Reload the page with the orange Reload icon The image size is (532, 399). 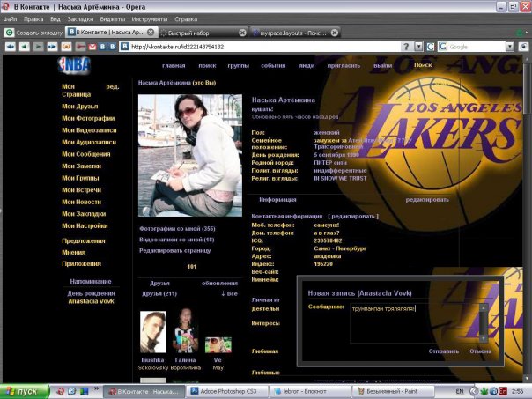point(66,47)
